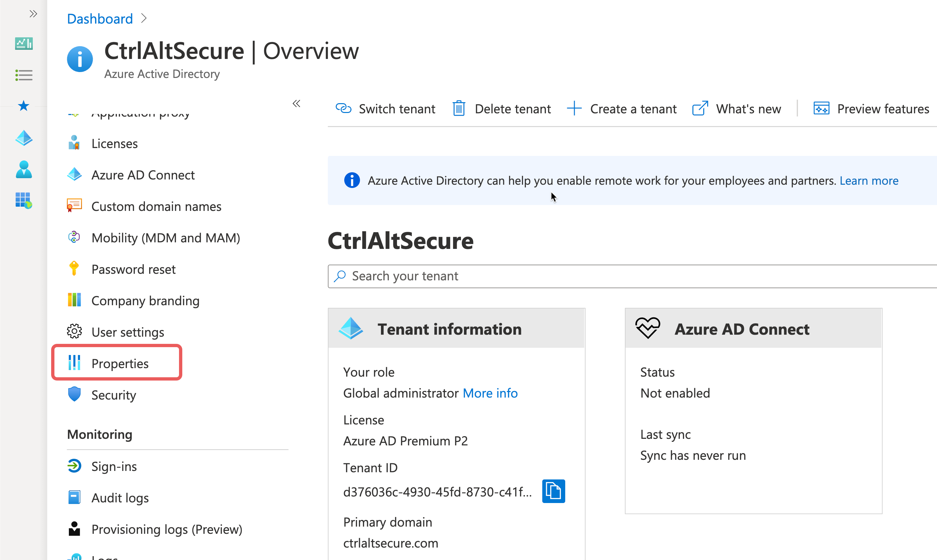Open the All services list icon
Viewport: 937px width, 560px height.
[x=24, y=75]
